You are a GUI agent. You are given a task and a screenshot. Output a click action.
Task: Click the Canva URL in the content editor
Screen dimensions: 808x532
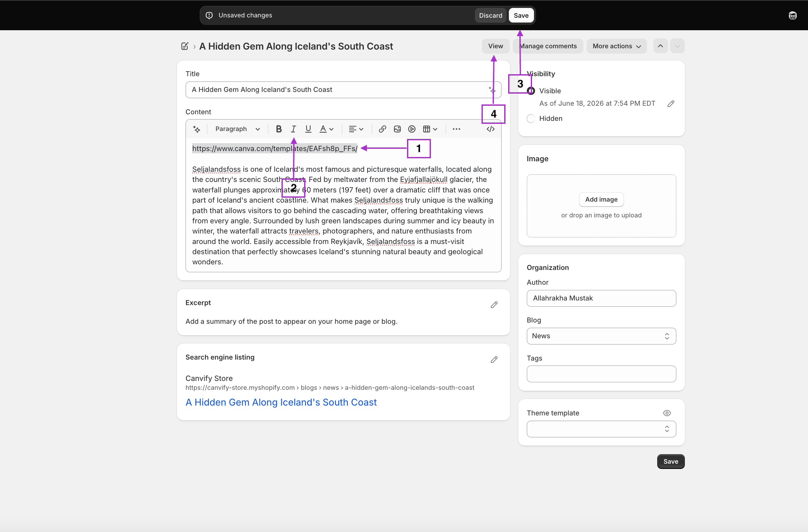[275, 149]
